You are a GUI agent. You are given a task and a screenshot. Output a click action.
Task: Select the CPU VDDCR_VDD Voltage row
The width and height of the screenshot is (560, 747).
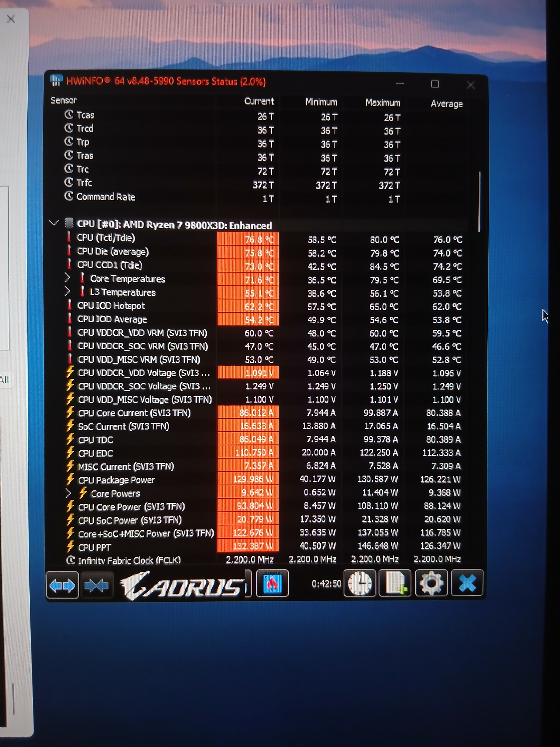tap(264, 373)
